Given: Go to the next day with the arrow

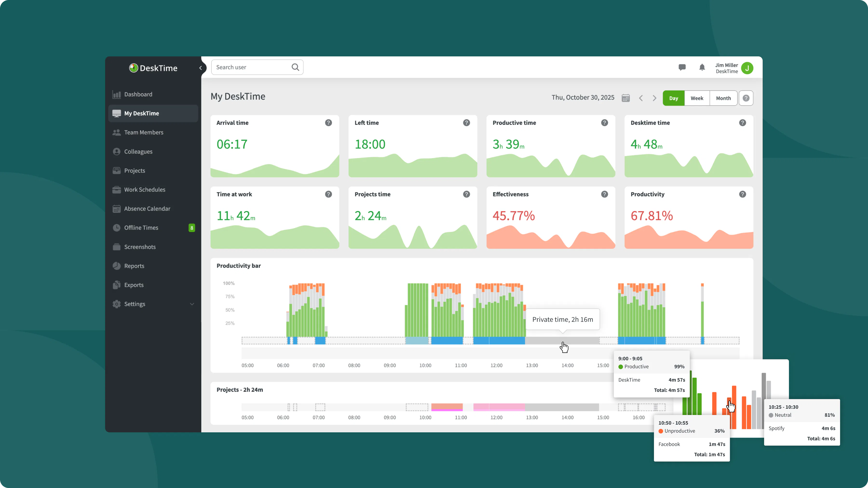Looking at the screenshot, I should pyautogui.click(x=654, y=98).
